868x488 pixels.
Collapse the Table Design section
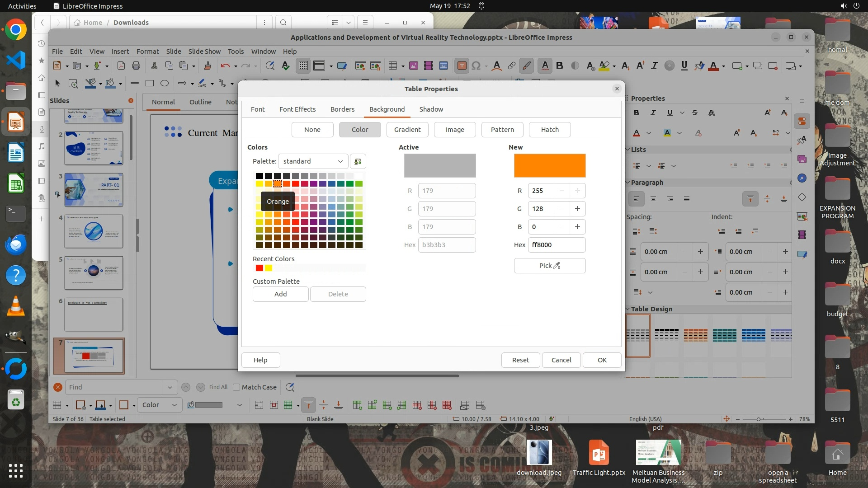628,309
